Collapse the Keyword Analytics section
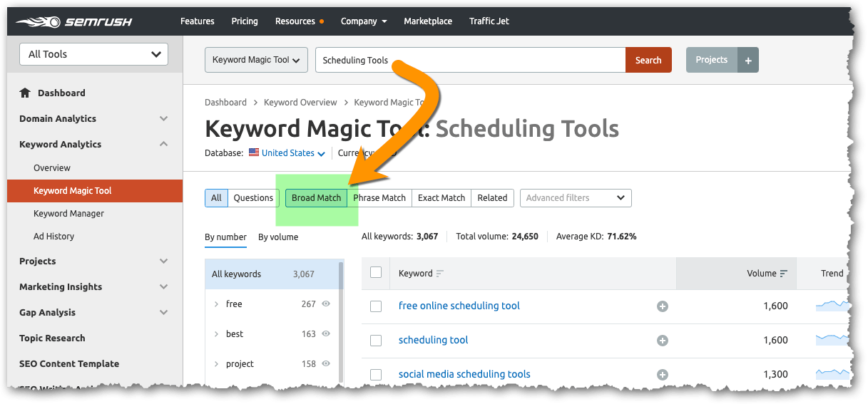868x404 pixels. coord(164,145)
